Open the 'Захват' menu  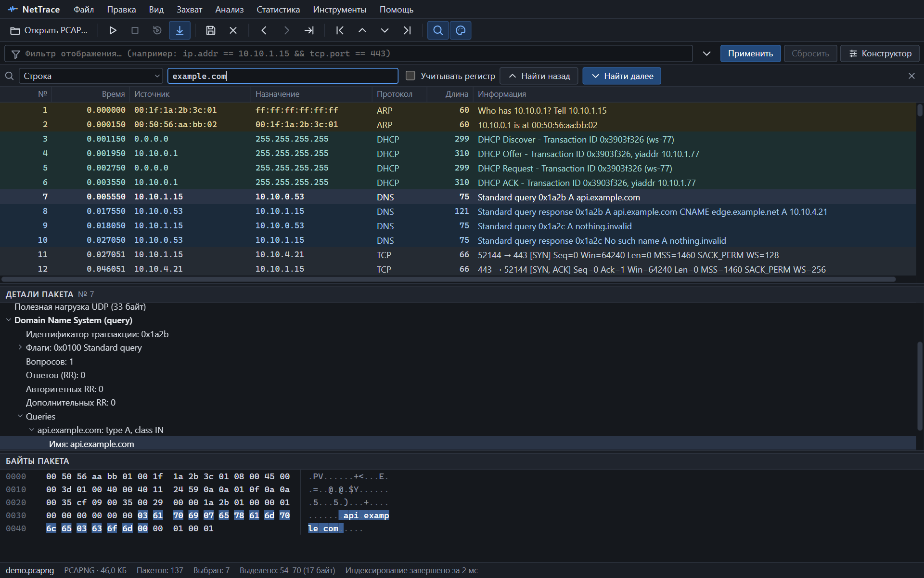(x=189, y=10)
